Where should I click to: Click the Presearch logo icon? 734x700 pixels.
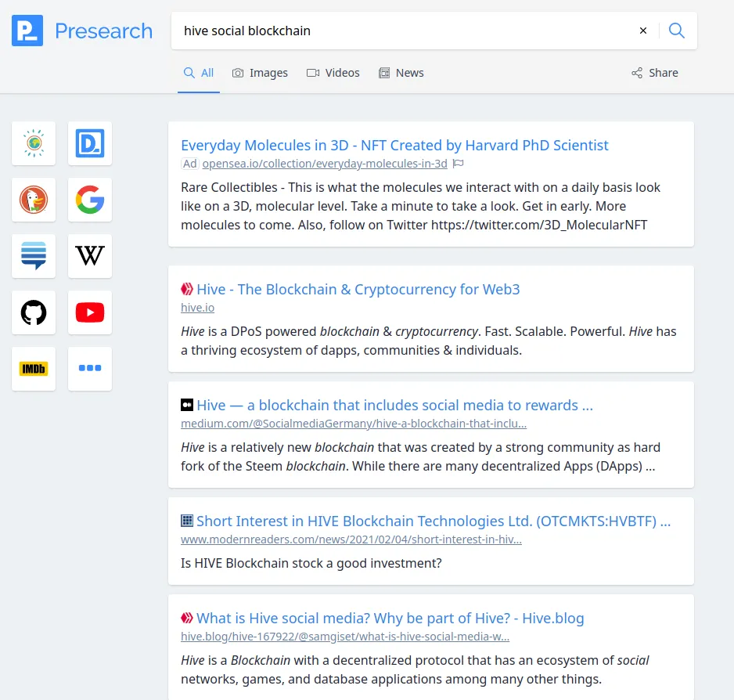[x=27, y=31]
